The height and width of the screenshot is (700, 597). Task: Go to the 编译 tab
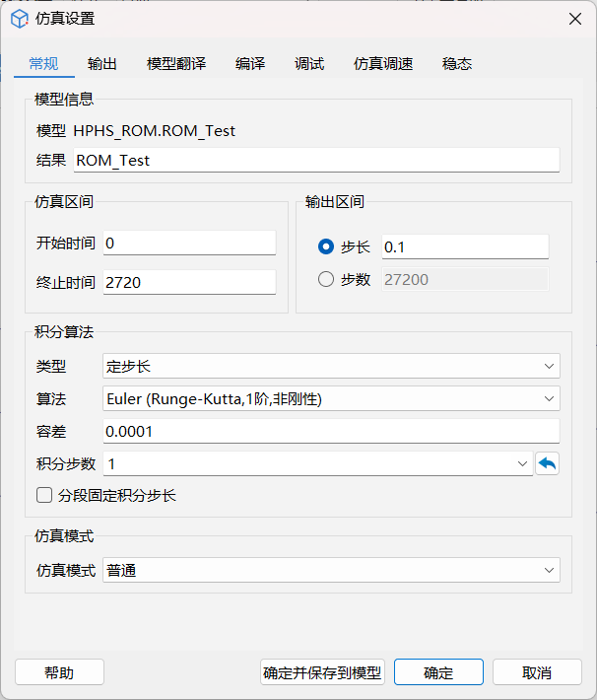250,64
